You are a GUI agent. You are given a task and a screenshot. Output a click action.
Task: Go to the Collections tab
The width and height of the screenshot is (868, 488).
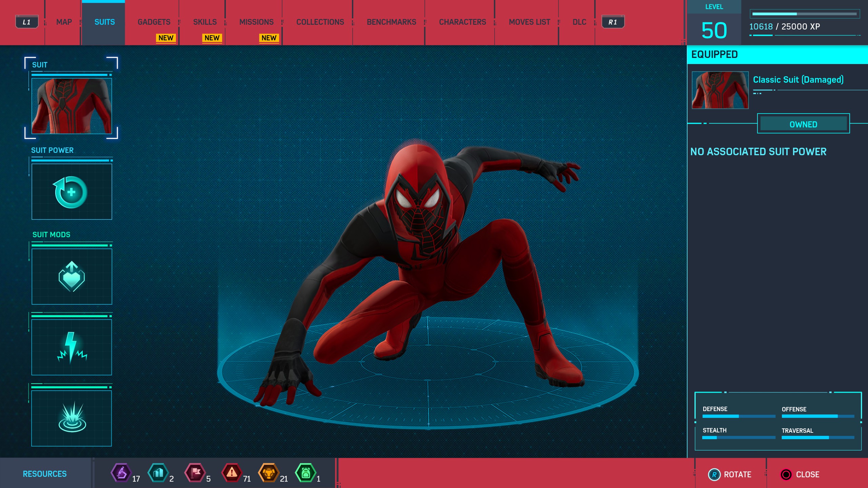320,22
